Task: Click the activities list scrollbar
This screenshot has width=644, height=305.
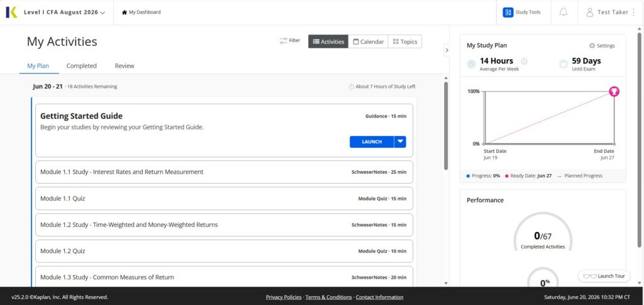Action: click(x=446, y=126)
